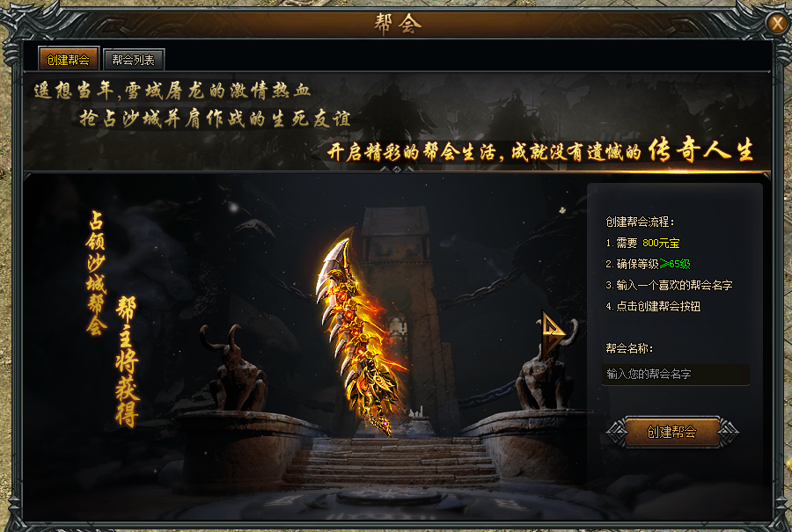
Task: Click the 传奇人生 banner slogan text
Action: [701, 150]
